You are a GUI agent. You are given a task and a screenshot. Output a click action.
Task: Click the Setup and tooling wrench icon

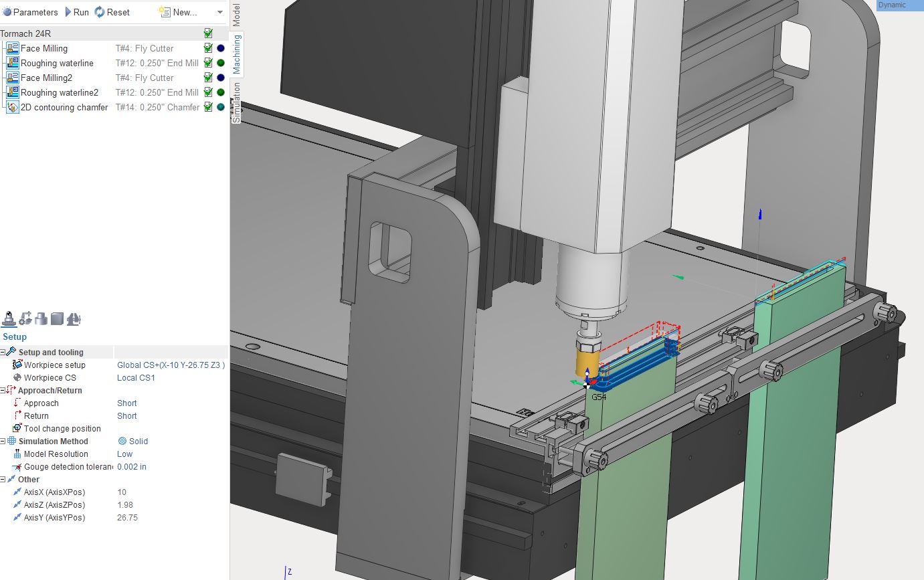pyautogui.click(x=12, y=352)
